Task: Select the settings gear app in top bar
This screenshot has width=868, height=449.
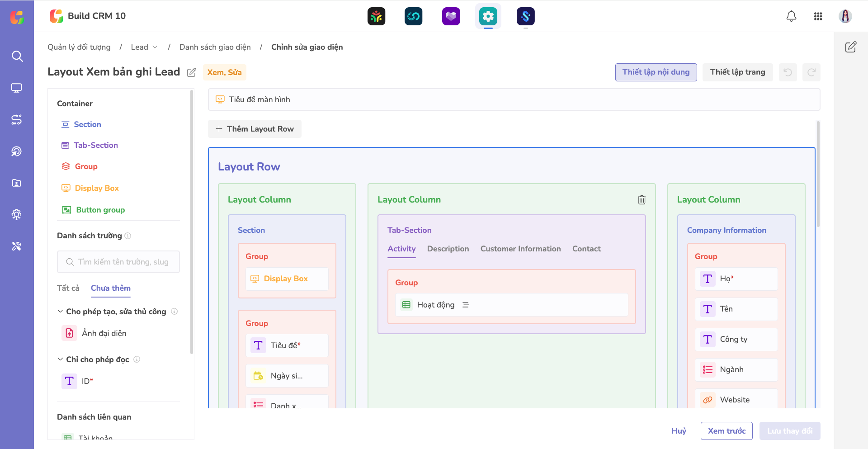Action: tap(488, 17)
